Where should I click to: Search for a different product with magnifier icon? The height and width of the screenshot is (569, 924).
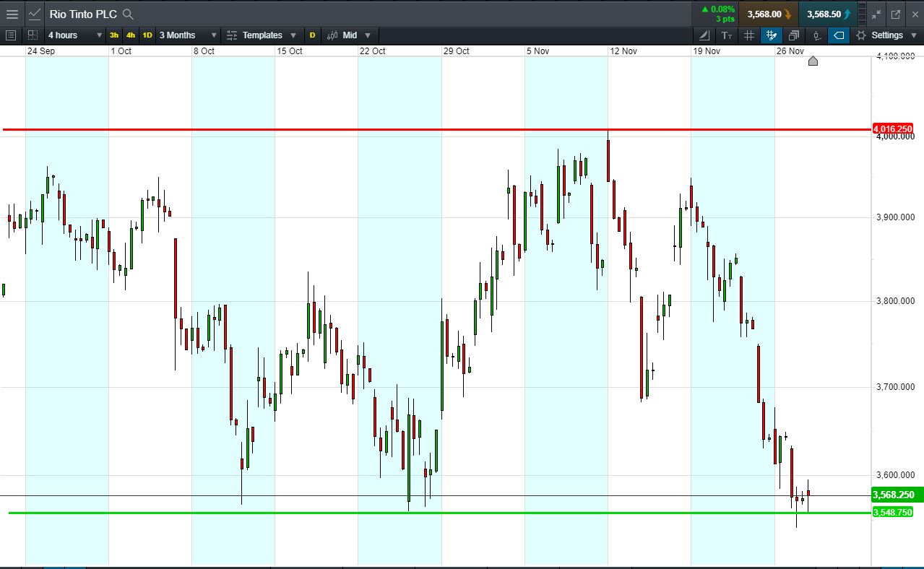point(128,14)
